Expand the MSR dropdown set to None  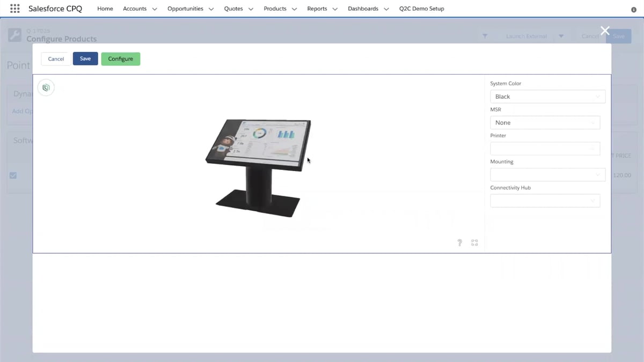[545, 122]
